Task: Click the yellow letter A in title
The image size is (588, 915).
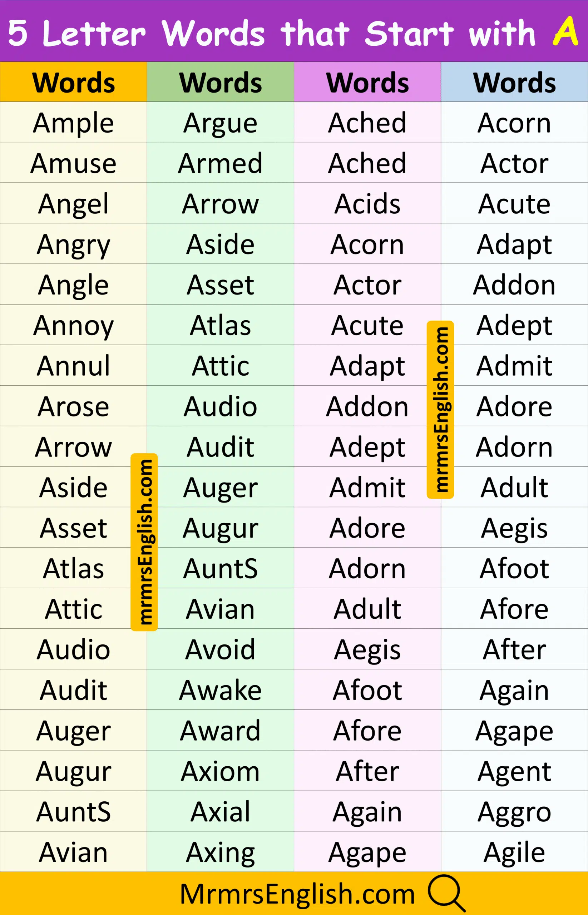Action: (x=565, y=31)
